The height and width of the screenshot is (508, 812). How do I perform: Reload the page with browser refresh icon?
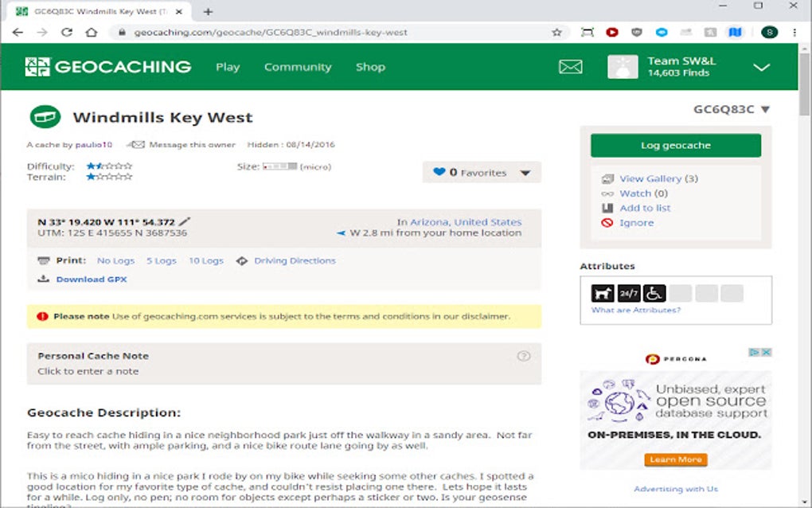point(67,32)
